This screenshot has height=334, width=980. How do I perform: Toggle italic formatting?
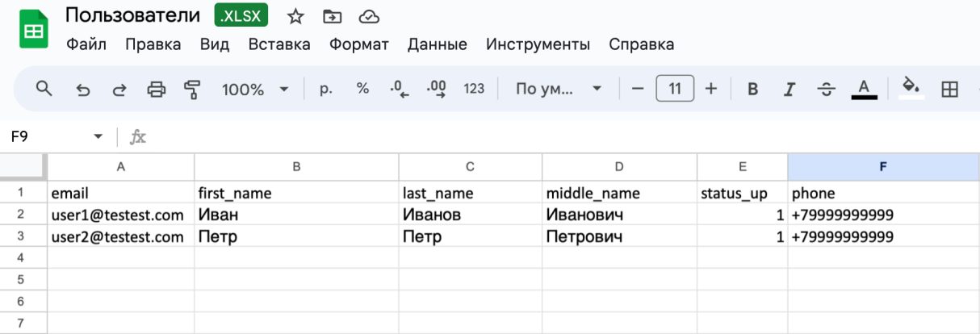tap(789, 89)
